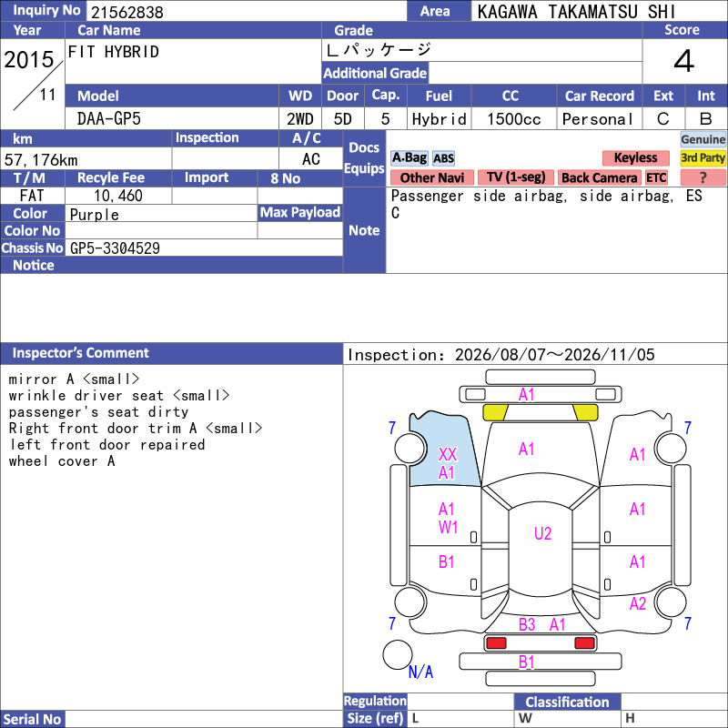Viewport: 728px width, 728px height.
Task: Click the XX mark on car diagram
Action: 448,454
